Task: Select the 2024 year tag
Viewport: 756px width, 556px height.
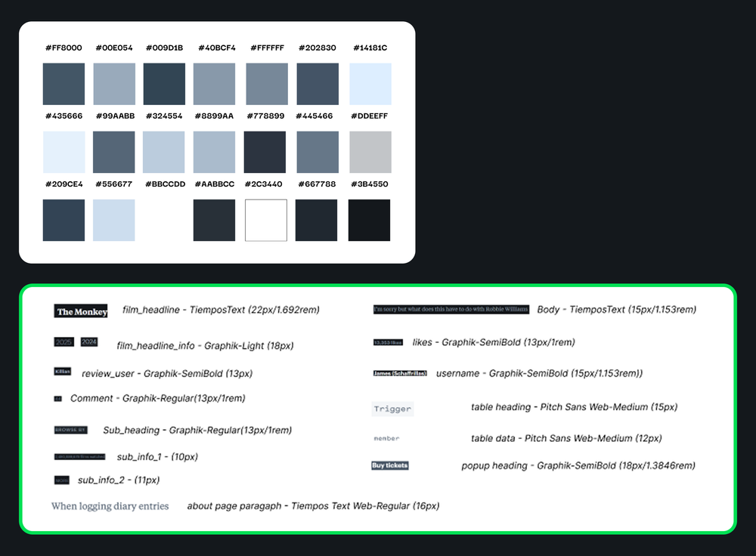Action: pos(89,341)
